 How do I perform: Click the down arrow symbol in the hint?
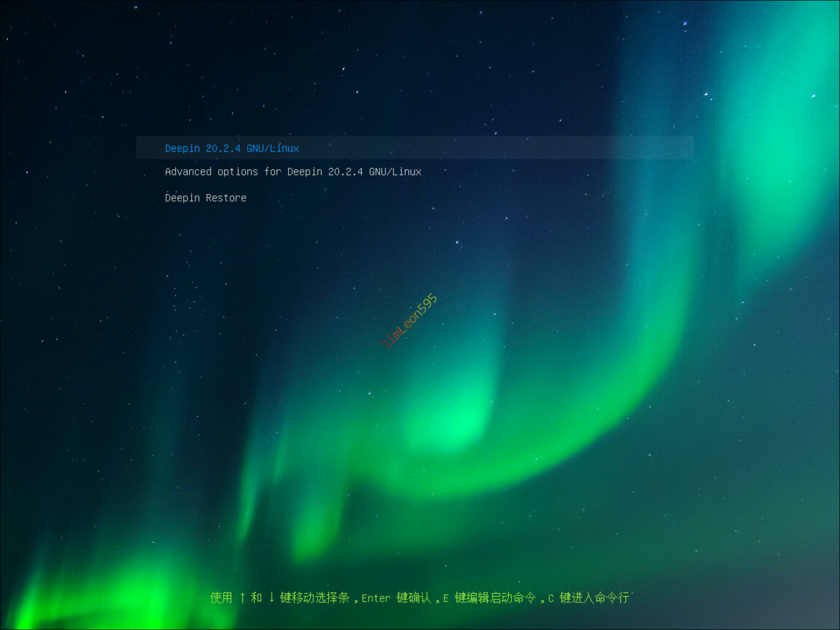271,597
